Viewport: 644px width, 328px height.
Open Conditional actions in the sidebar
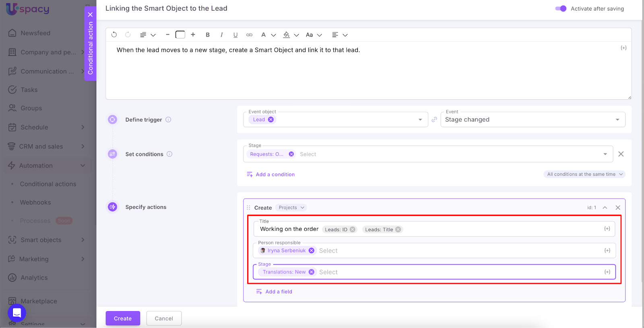(48, 184)
